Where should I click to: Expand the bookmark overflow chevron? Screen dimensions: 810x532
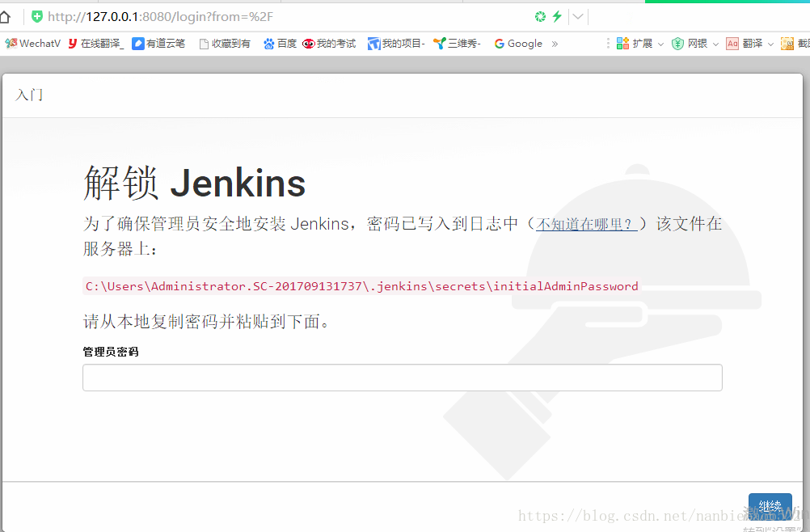[x=555, y=44]
